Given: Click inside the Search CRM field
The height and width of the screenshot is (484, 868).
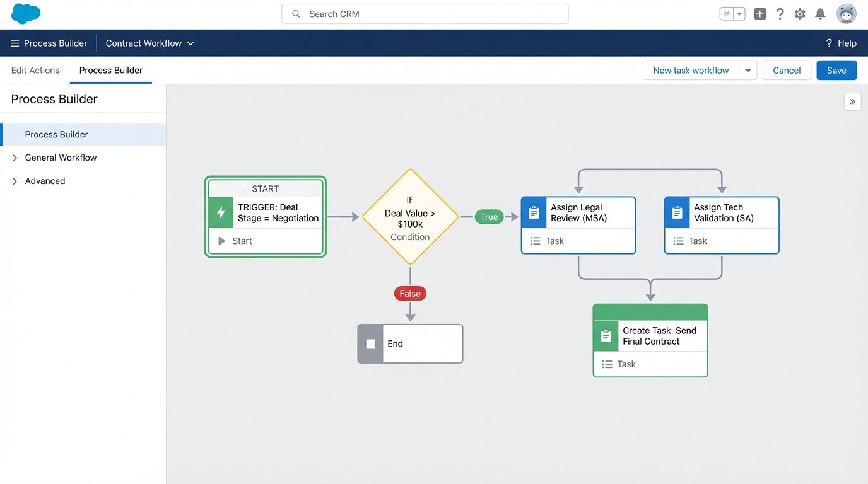Looking at the screenshot, I should point(424,13).
